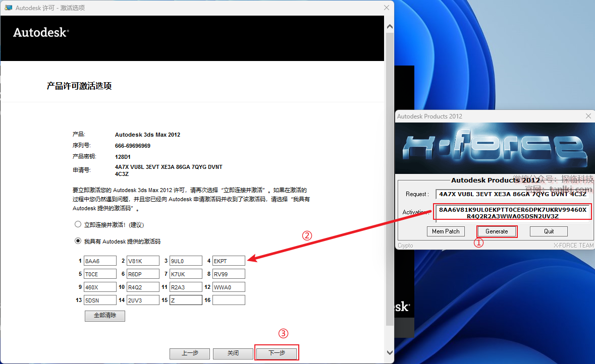Go back with the 上一步 button
This screenshot has height=364, width=595.
(189, 353)
